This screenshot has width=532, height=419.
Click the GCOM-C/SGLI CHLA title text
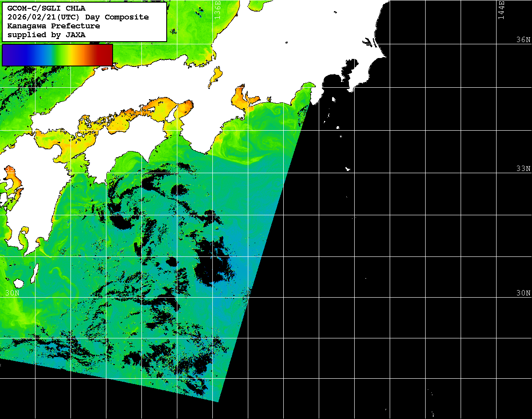coord(46,8)
